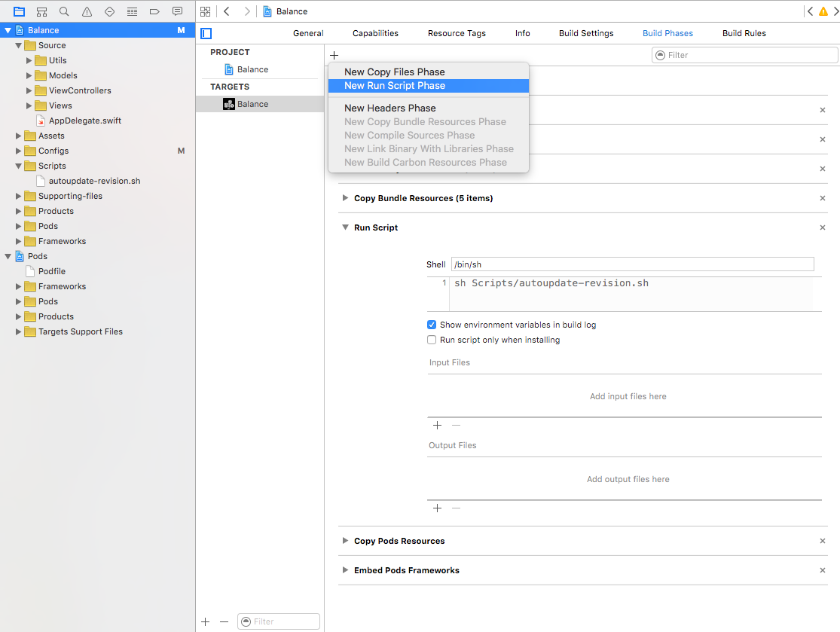
Task: Switch to the Capabilities tab
Action: pyautogui.click(x=375, y=33)
